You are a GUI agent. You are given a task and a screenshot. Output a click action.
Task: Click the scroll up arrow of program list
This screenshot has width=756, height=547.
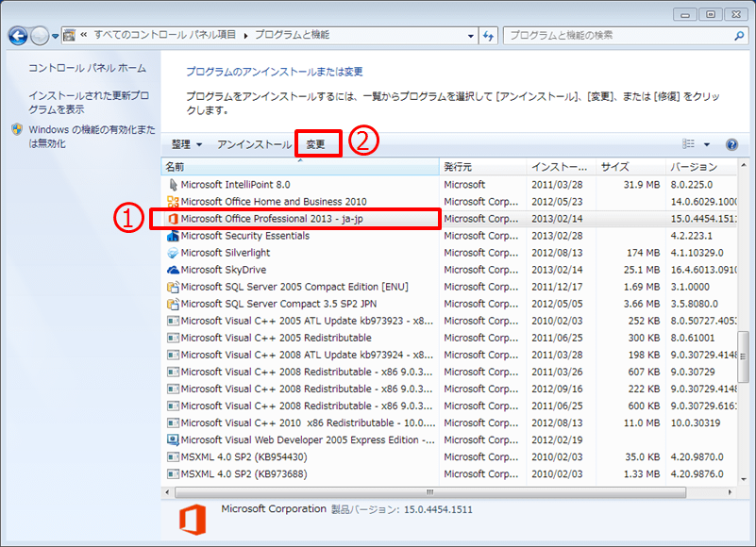point(744,165)
